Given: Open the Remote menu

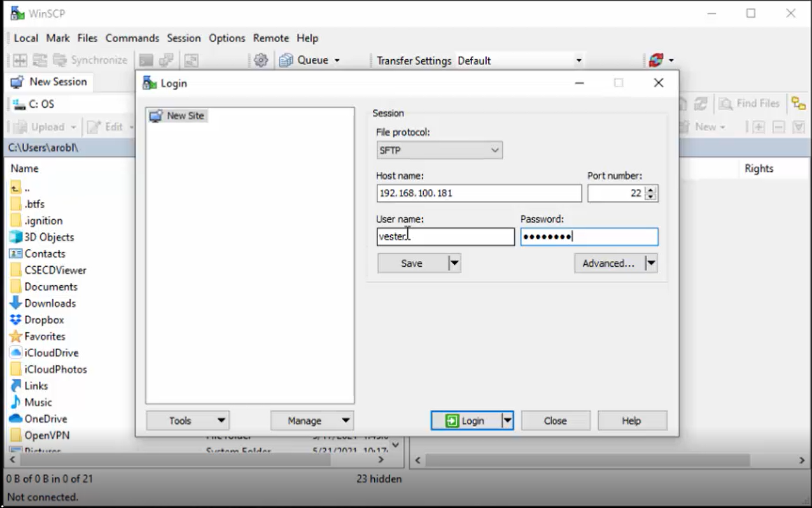Looking at the screenshot, I should tap(271, 38).
